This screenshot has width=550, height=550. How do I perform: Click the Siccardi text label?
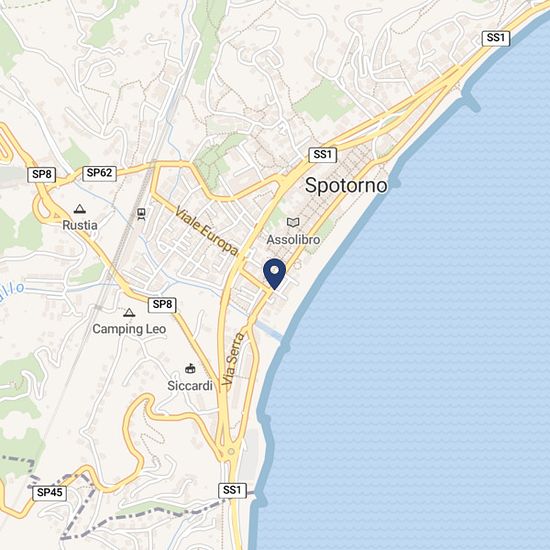pos(190,385)
